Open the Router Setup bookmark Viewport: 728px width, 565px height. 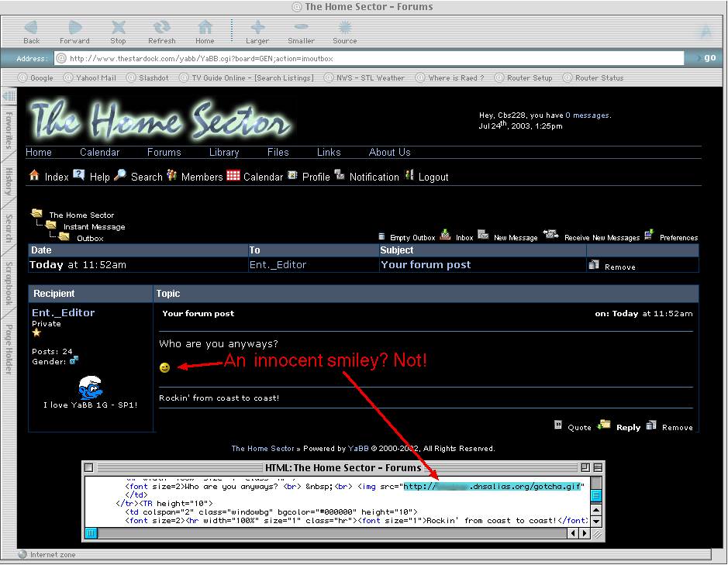pos(530,78)
